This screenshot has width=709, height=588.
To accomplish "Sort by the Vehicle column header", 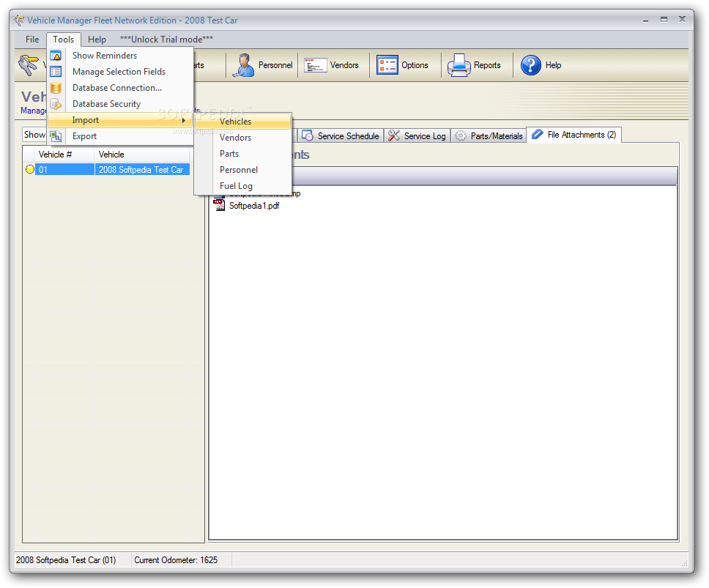I will pyautogui.click(x=142, y=155).
